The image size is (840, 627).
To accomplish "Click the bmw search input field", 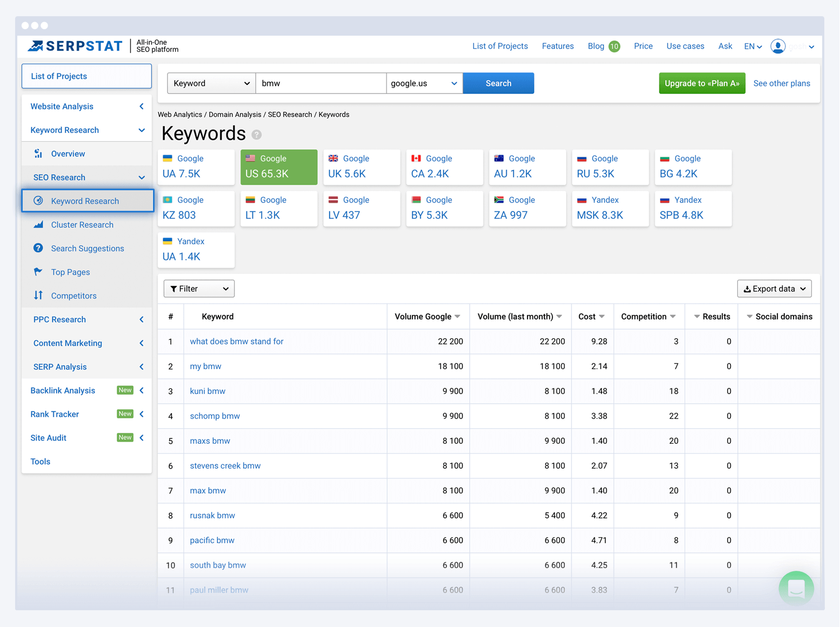I will tap(321, 83).
